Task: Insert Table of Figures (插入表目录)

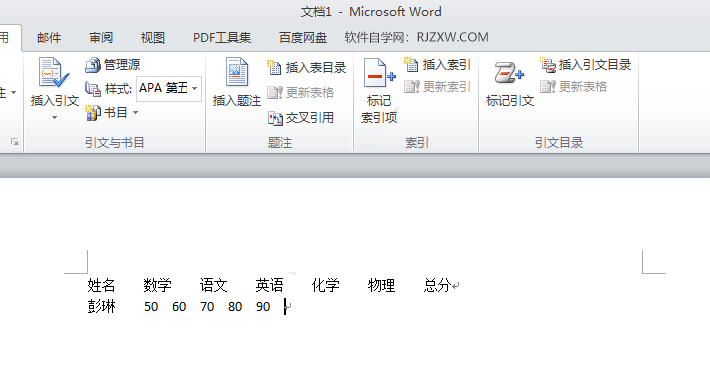Action: (307, 68)
